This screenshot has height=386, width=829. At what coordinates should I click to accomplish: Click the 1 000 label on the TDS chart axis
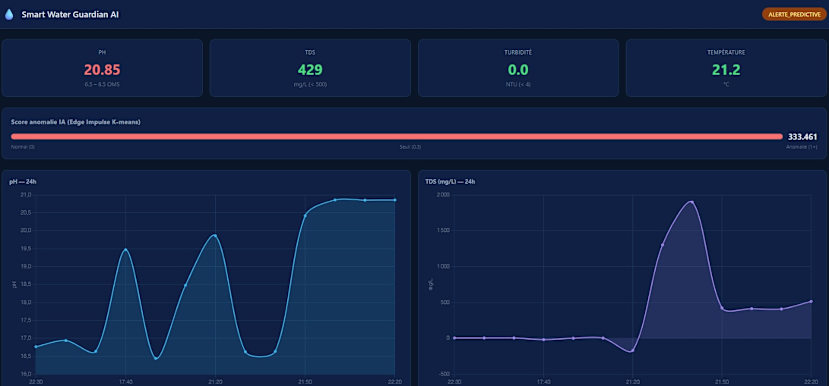point(443,266)
